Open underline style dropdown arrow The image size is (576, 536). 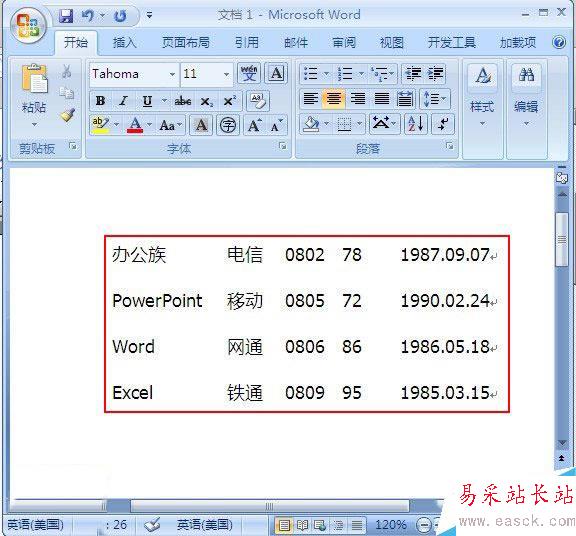(164, 101)
